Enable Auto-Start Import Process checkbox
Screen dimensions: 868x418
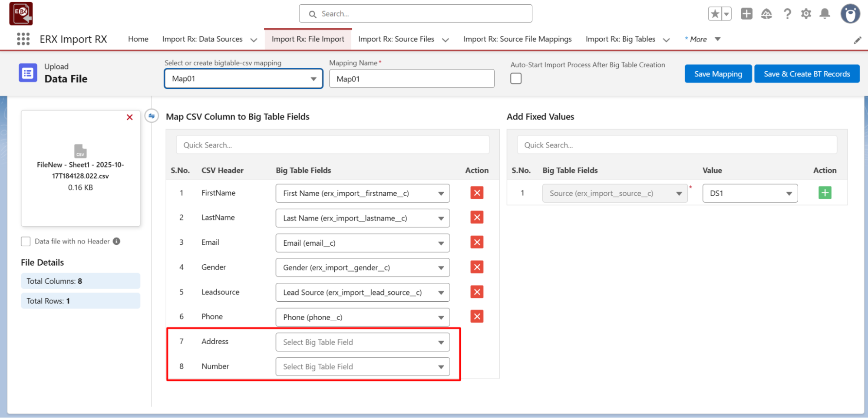click(x=516, y=79)
